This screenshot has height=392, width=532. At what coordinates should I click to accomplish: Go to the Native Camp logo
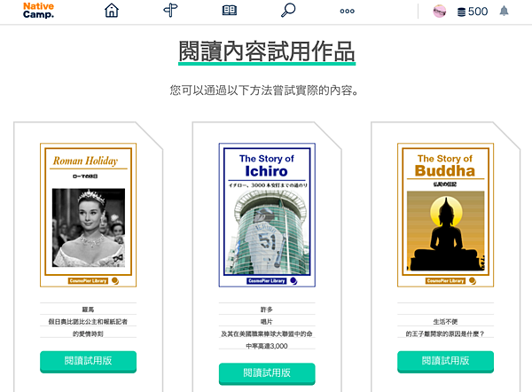click(x=38, y=11)
